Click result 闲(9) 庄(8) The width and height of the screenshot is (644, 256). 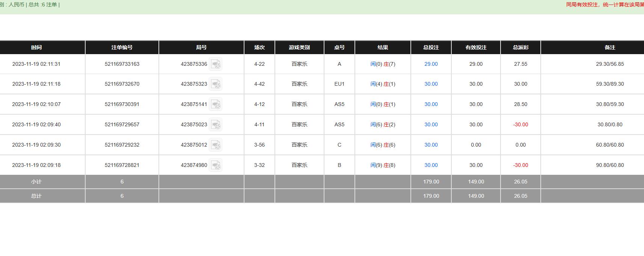point(383,165)
